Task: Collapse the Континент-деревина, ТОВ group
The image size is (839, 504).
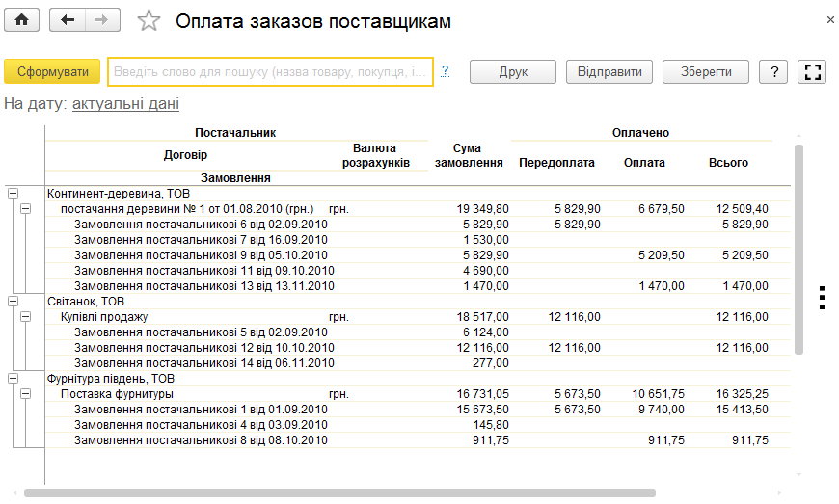Action: click(x=13, y=194)
